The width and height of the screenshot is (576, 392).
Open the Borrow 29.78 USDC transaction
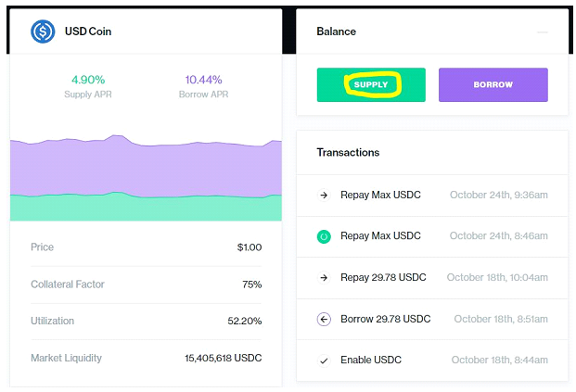(385, 320)
